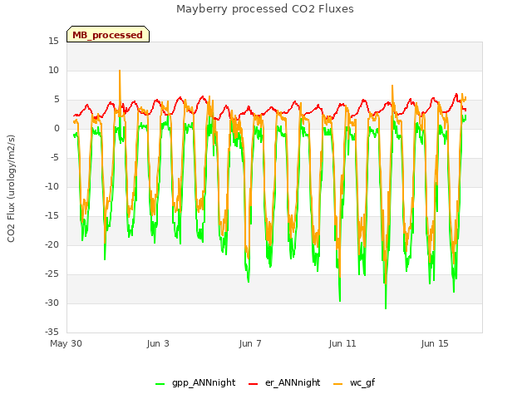Screen dimensions: 532x399
Task: Click the -35 y-axis tick label
Action: 52,332
